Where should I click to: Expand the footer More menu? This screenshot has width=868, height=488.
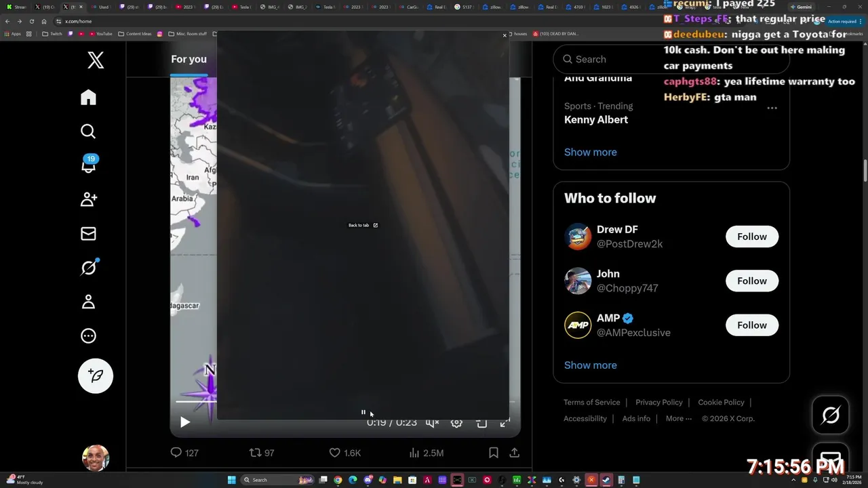(x=679, y=419)
